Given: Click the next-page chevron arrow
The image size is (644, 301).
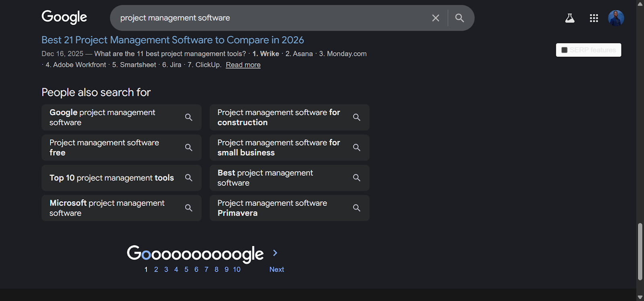Looking at the screenshot, I should point(275,253).
